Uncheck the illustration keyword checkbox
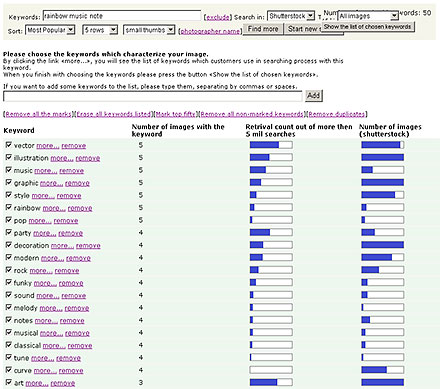The image size is (440, 389). click(9, 157)
